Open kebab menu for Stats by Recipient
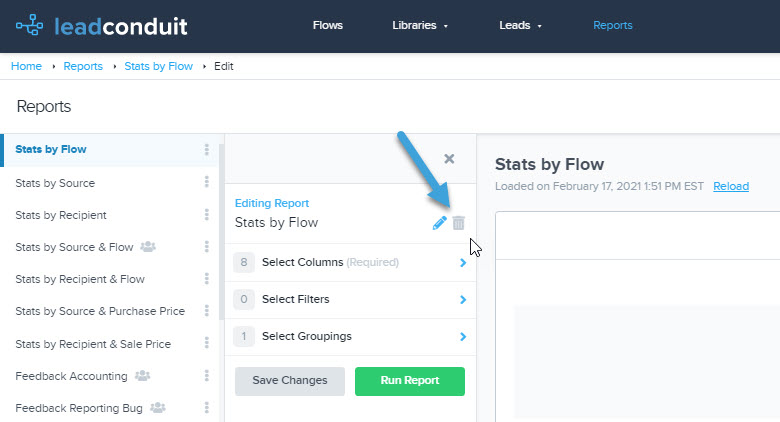 [207, 215]
